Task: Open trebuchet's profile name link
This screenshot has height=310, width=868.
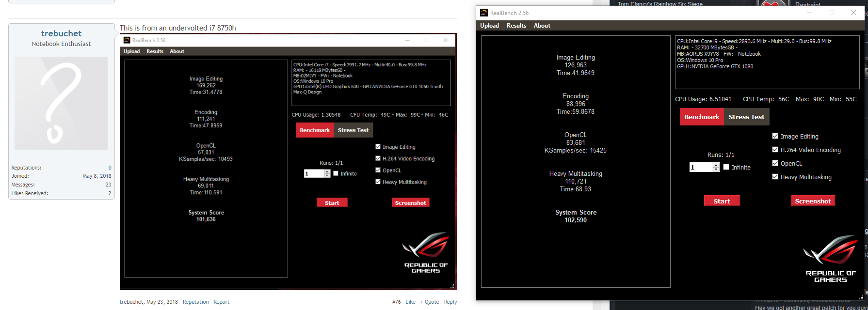Action: 61,33
